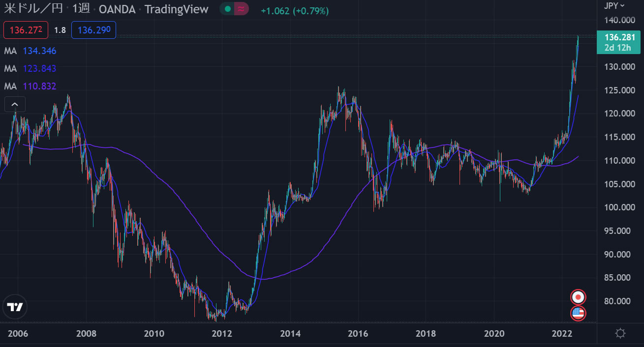Click the TradingView logo icon
This screenshot has height=347, width=644.
click(15, 307)
